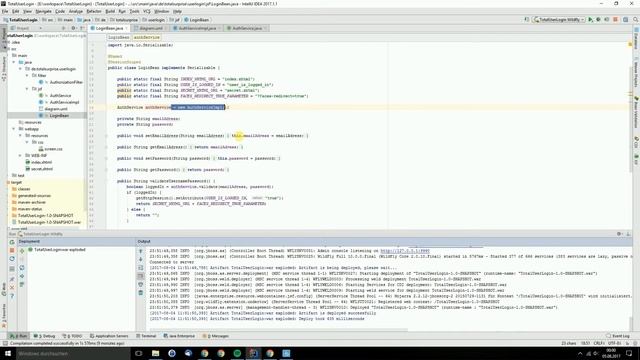640x360 pixels.
Task: Click the admin console URL link in Output
Action: (x=405, y=251)
